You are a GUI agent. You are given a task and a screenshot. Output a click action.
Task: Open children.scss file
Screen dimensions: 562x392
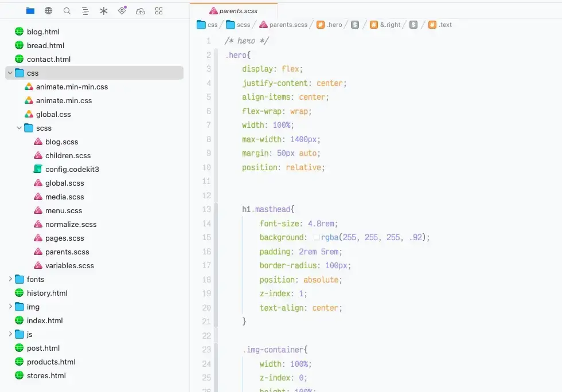click(68, 155)
